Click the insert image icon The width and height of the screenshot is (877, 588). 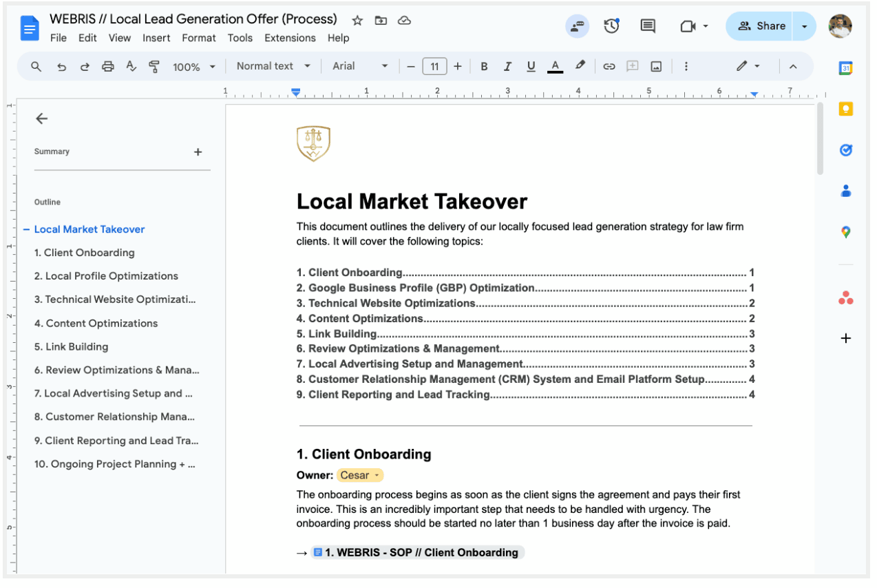coord(656,67)
